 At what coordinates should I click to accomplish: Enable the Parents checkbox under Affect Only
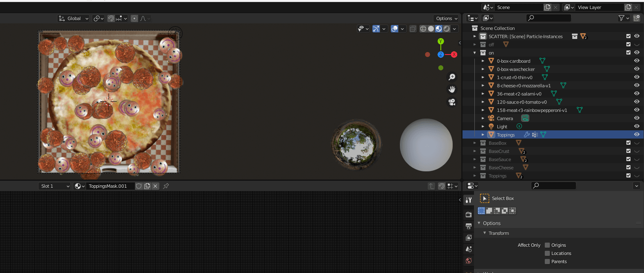547,262
